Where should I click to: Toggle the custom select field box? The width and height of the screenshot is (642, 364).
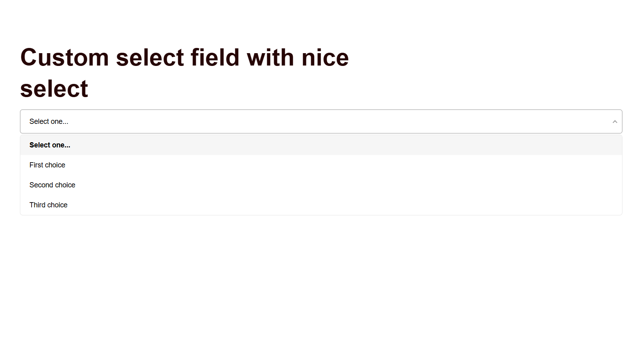(x=321, y=121)
